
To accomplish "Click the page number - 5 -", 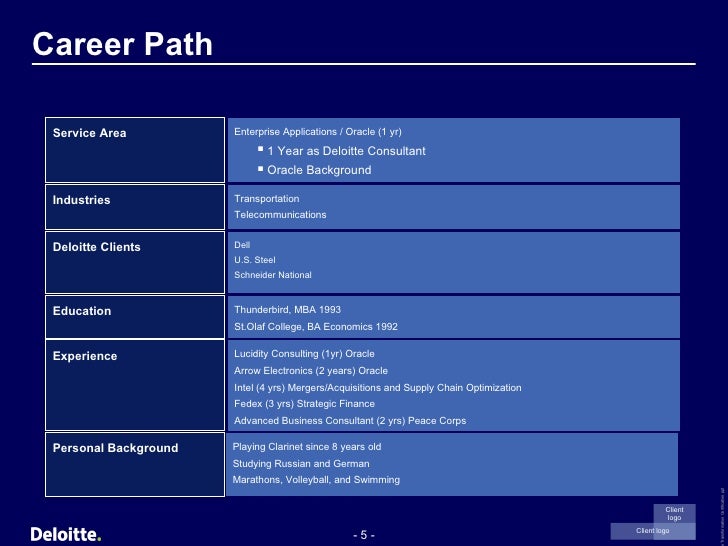I will [364, 535].
